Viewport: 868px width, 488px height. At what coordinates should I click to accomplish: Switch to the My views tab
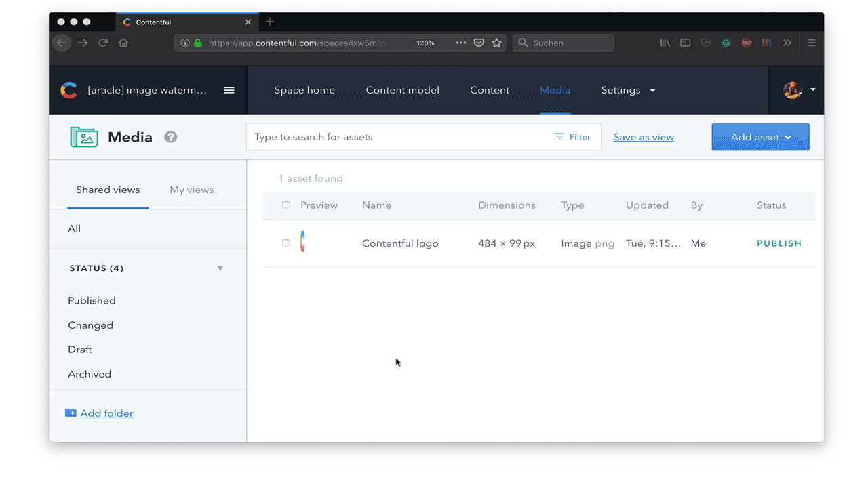[x=192, y=190]
